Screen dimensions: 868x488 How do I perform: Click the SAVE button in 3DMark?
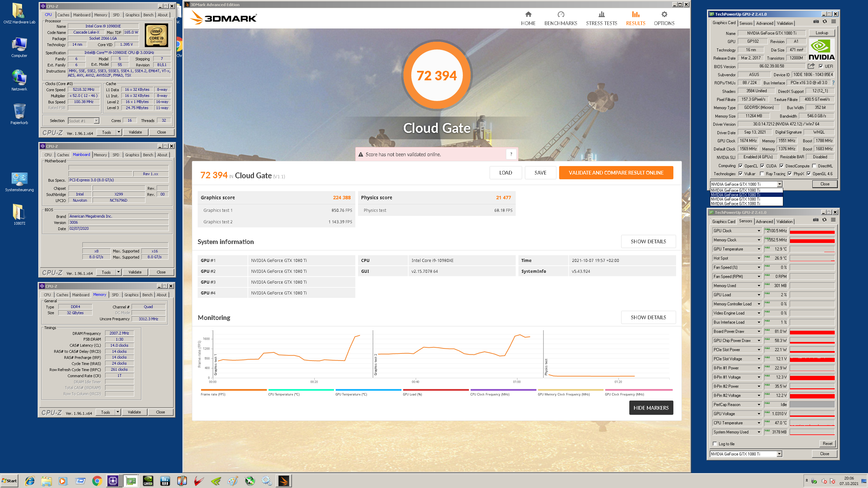pos(540,172)
